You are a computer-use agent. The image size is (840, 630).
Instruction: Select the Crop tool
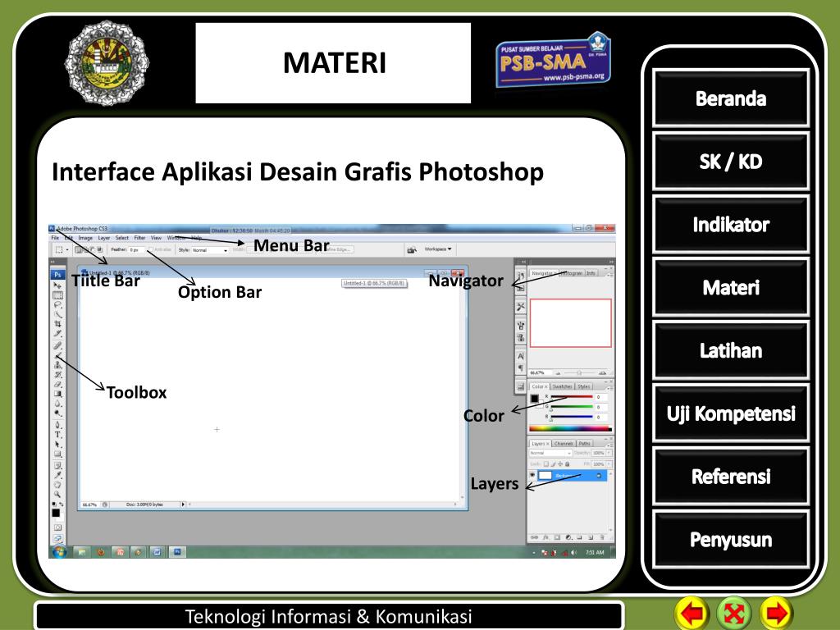(x=57, y=324)
